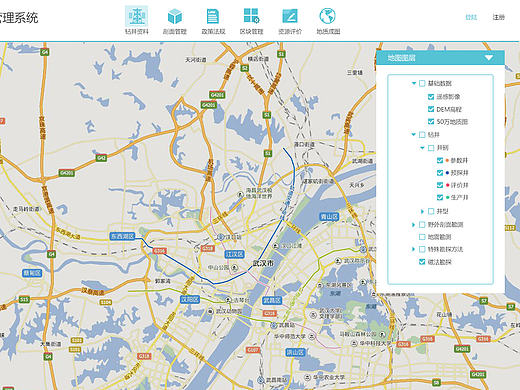Click the orange dot beside 参数井

tap(447, 161)
